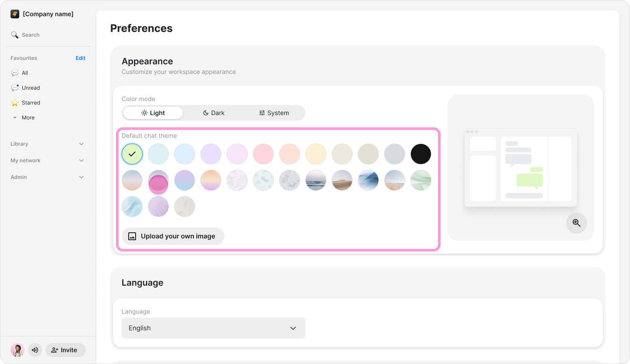
Task: Click Edit next to Favourites
Action: [80, 58]
